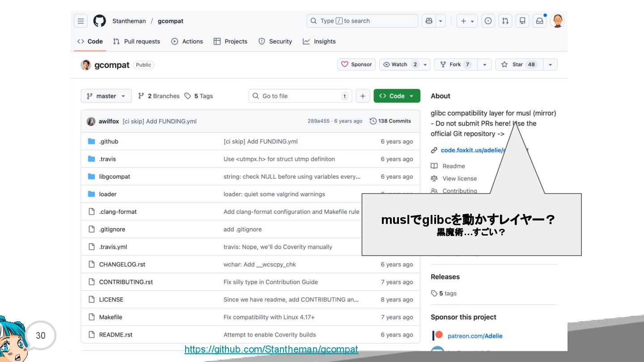Expand the Watch options dropdown arrow
644x362 pixels.
click(425, 64)
